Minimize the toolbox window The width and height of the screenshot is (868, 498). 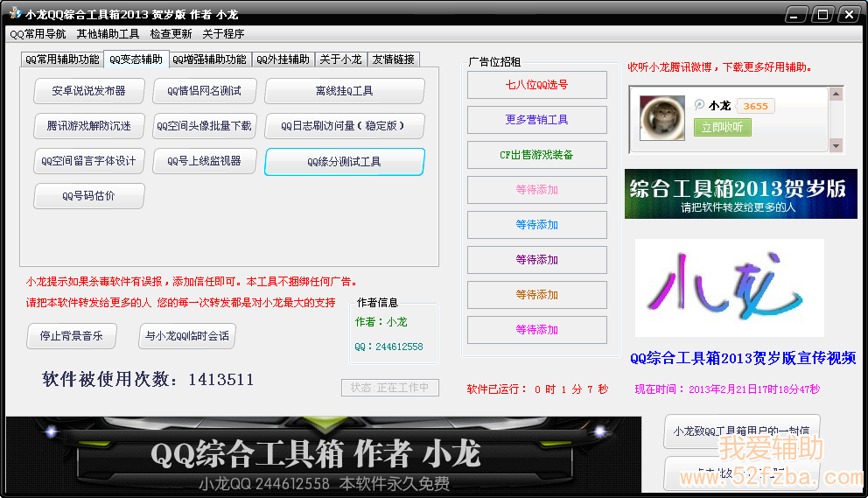(794, 14)
